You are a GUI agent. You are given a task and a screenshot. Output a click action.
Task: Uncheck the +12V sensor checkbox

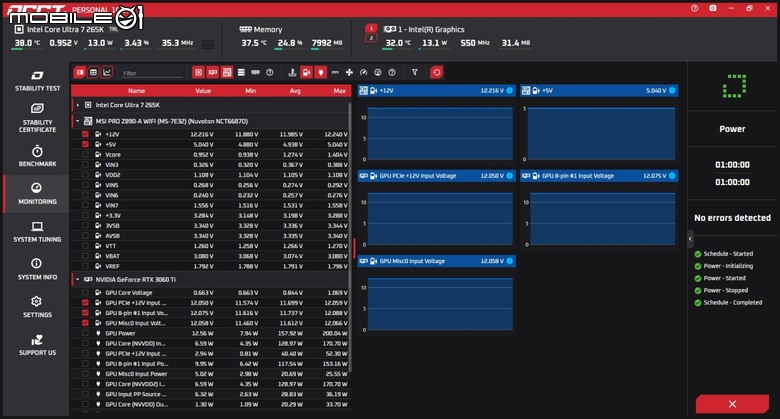[x=85, y=134]
